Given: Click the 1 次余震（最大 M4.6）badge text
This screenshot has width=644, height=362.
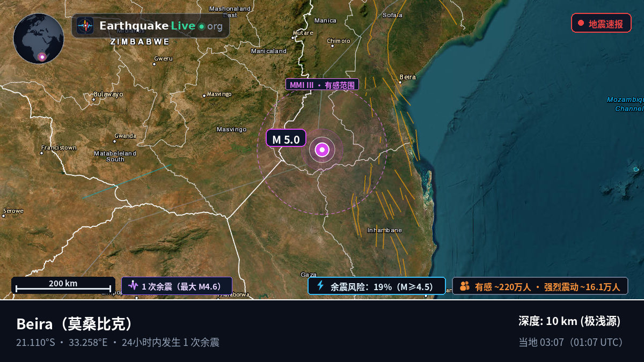Looking at the screenshot, I should 181,286.
